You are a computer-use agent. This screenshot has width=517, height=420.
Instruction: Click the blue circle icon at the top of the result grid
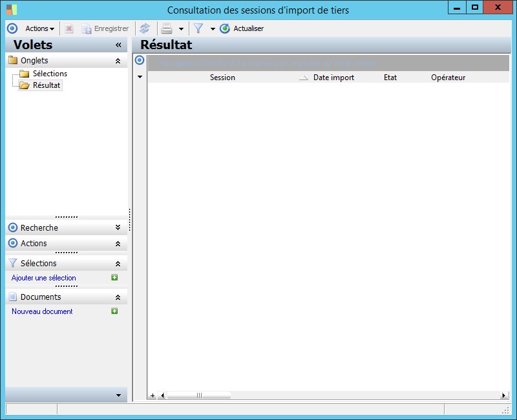(140, 60)
